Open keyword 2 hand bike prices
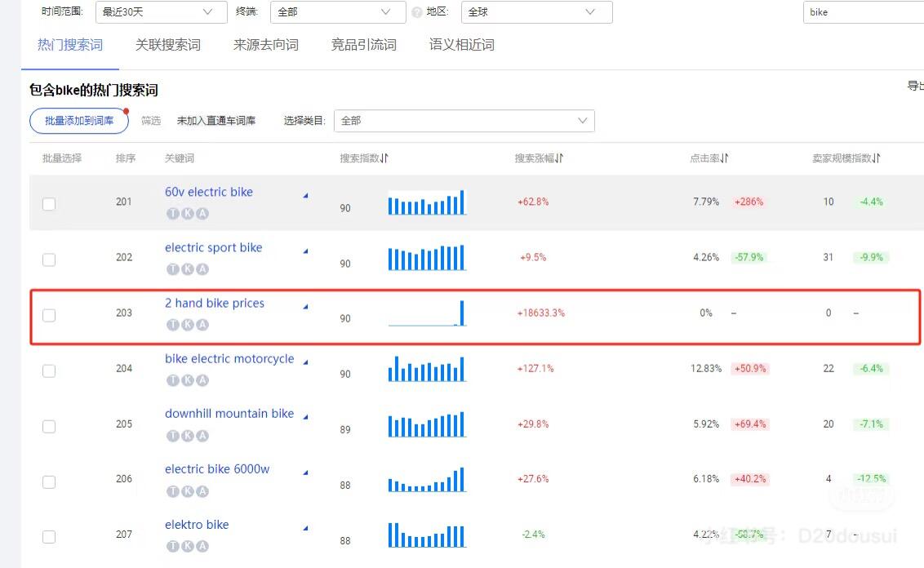Viewport: 924px width, 568px height. (215, 303)
